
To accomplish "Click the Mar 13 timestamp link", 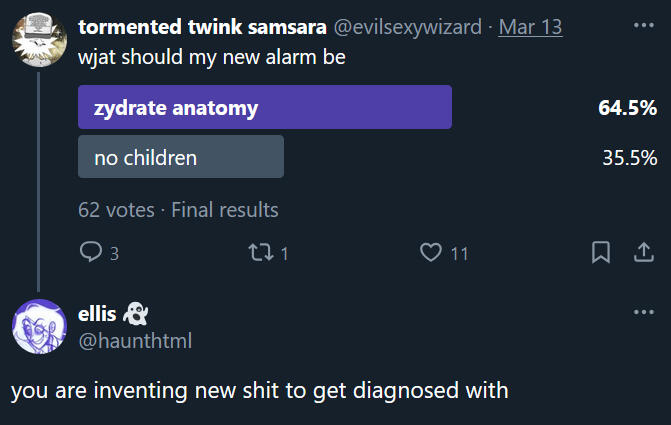I will pyautogui.click(x=530, y=27).
